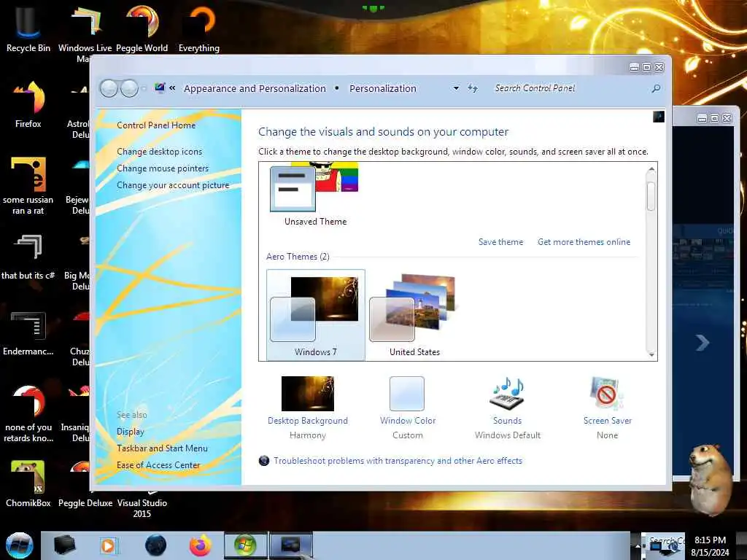The height and width of the screenshot is (560, 747).
Task: Click the taskbar clock showing 8:15 PM
Action: coord(711,546)
